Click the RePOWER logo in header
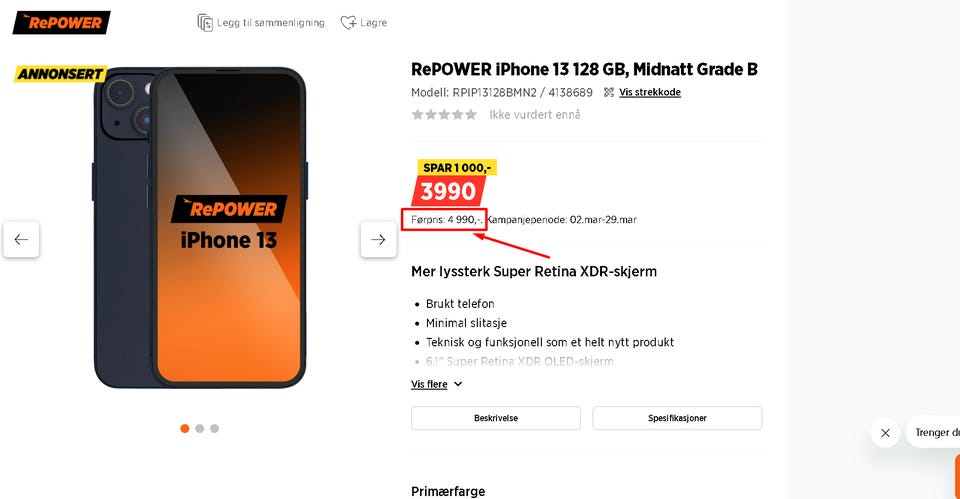 click(x=61, y=23)
